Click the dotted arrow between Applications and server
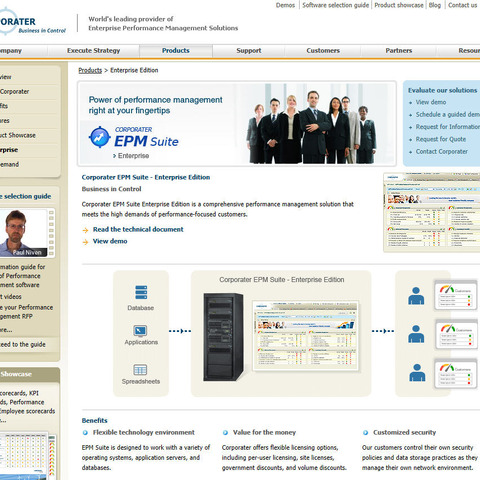Viewport: 480px width, 480px height. tap(180, 331)
